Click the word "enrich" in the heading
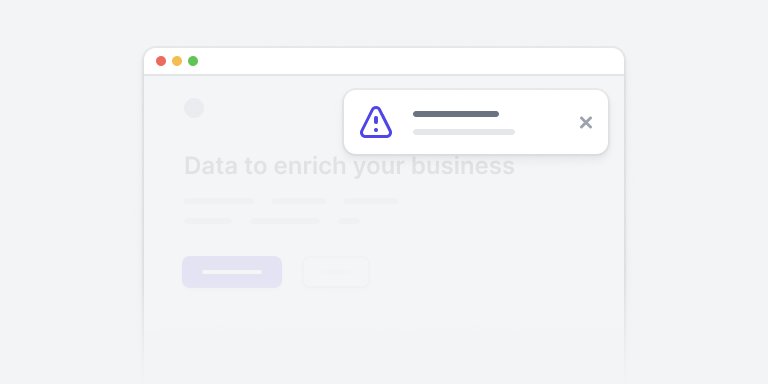The height and width of the screenshot is (384, 768). (310, 166)
